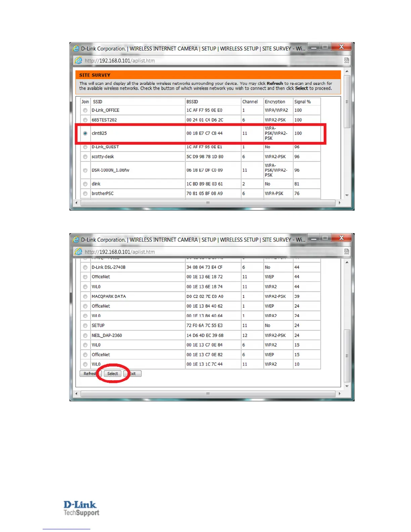The height and width of the screenshot is (532, 411).
Task: Select the OfficeNet radio button with BSSID ending 0E 82
Action: [85, 355]
